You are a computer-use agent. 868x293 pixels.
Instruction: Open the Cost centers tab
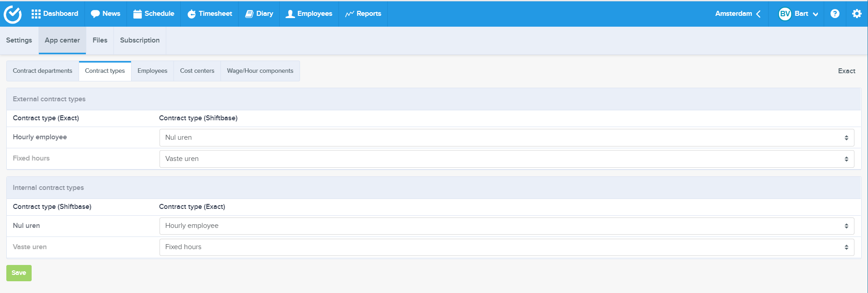point(197,71)
